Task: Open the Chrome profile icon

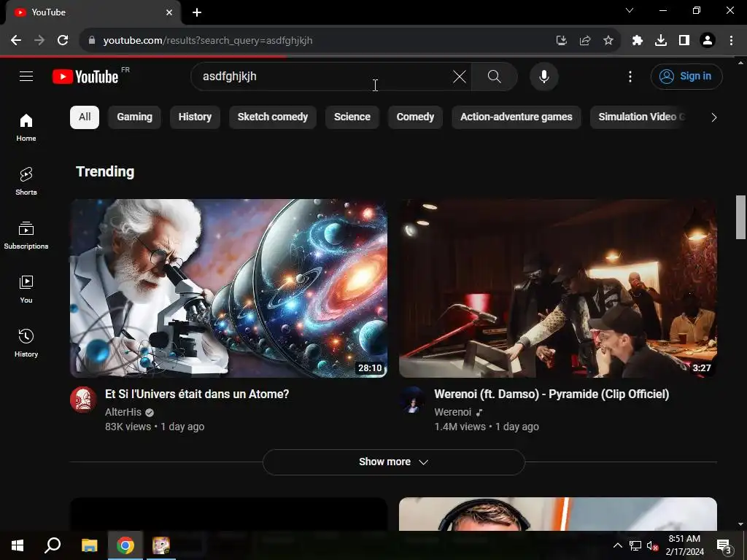Action: pos(708,41)
